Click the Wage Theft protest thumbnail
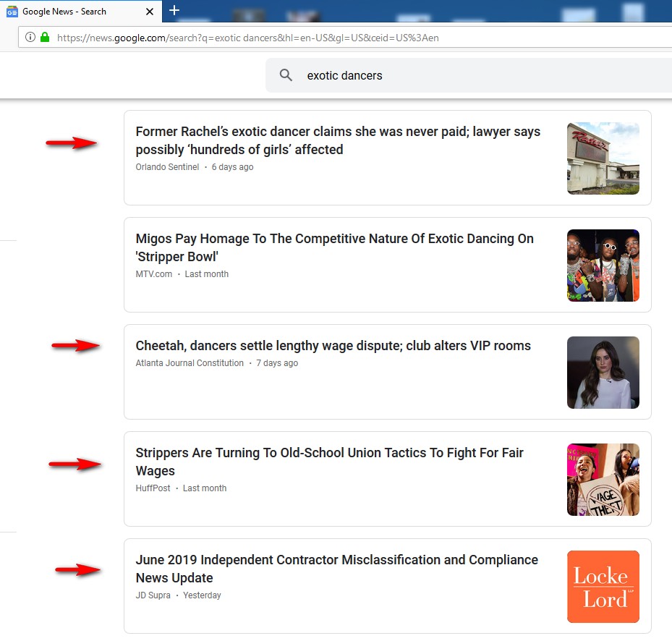This screenshot has width=672, height=641. (603, 480)
